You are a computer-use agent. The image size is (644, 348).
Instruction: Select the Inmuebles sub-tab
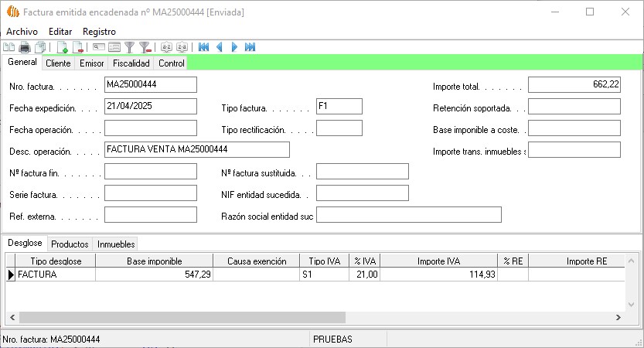tap(117, 244)
